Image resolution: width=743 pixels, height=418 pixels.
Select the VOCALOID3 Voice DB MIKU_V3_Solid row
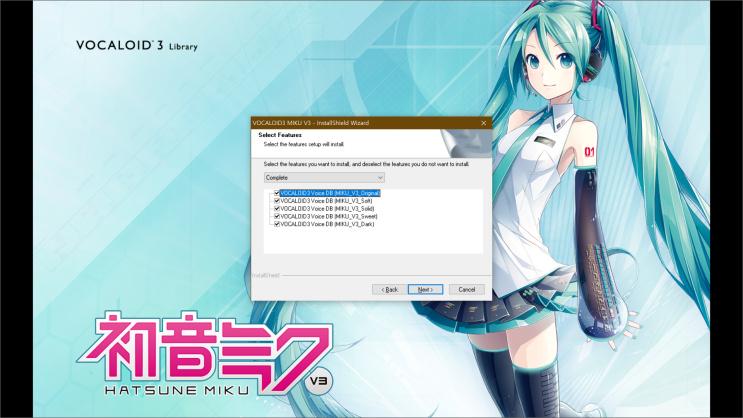click(x=327, y=208)
